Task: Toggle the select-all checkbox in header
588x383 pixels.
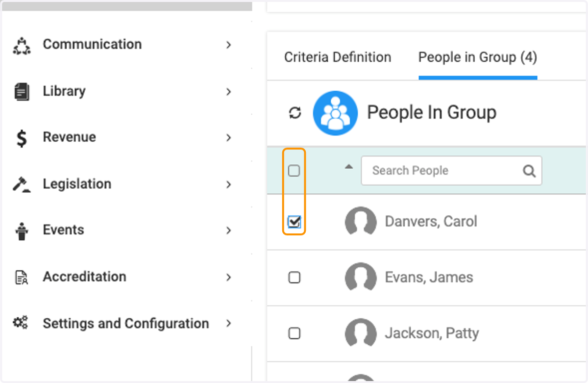Action: 294,171
